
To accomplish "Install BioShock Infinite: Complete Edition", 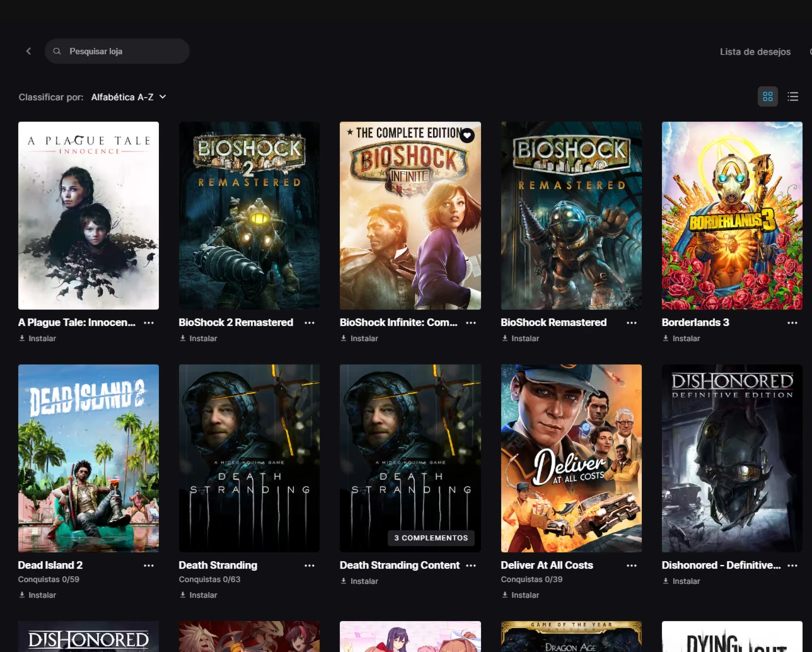I will pyautogui.click(x=359, y=339).
